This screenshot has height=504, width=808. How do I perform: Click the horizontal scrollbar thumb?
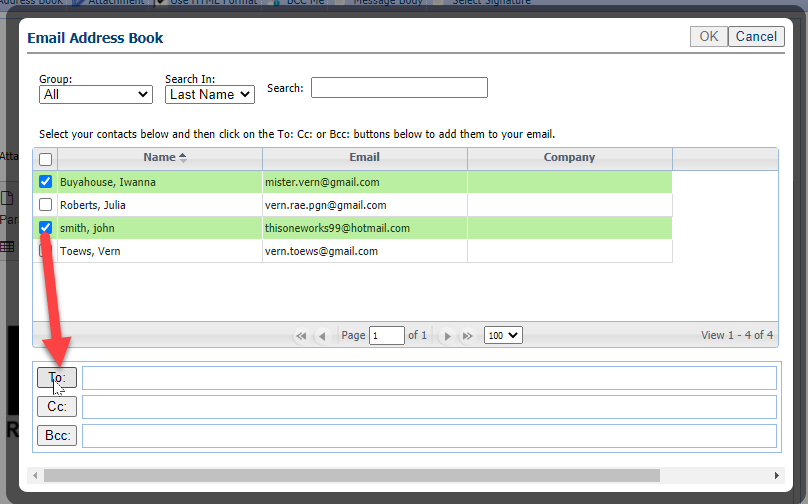352,475
